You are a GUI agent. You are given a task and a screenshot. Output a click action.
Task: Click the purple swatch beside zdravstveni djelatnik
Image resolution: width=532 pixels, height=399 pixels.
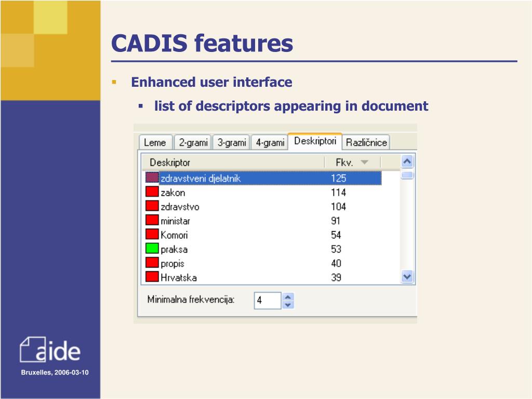coord(152,178)
